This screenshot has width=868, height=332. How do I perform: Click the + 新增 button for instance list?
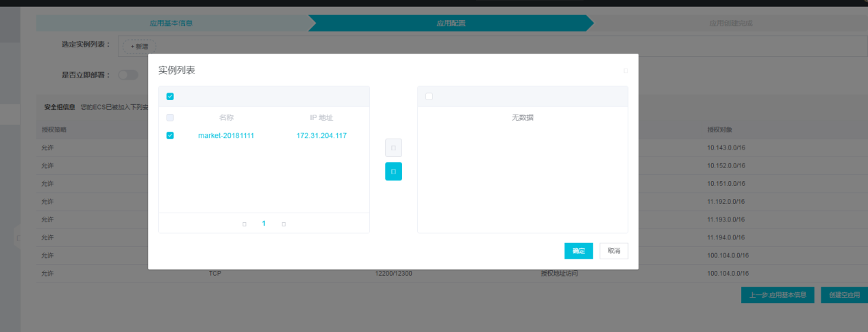139,46
